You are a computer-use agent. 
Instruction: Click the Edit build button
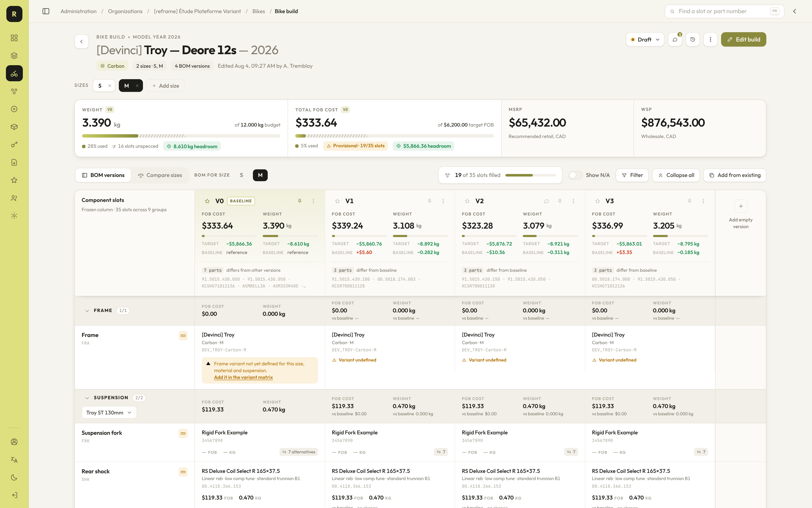[743, 39]
